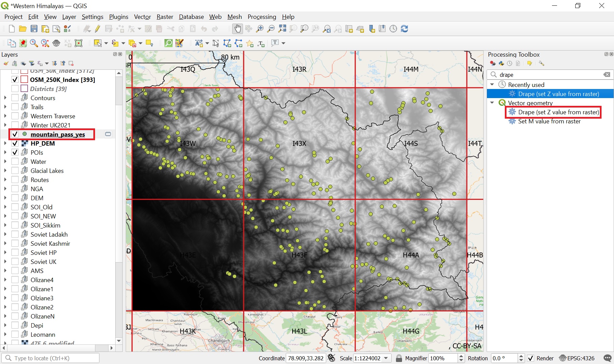Click the Zoom In magnifier tool
614x364 pixels.
260,29
